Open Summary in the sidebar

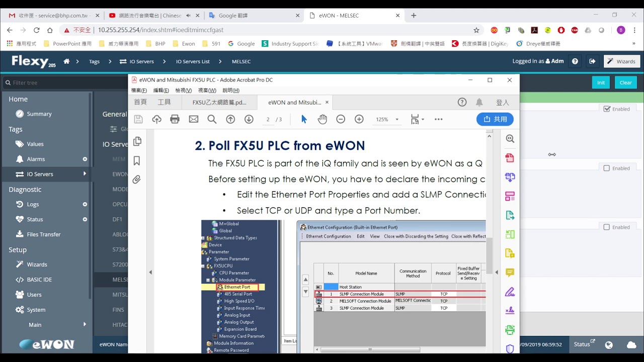(x=39, y=114)
